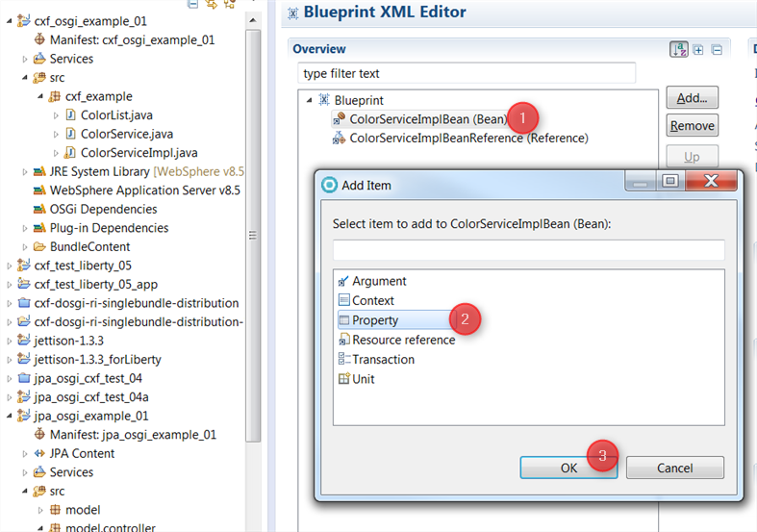This screenshot has width=757, height=532.
Task: Click project explorer scroll up arrow
Action: click(253, 20)
